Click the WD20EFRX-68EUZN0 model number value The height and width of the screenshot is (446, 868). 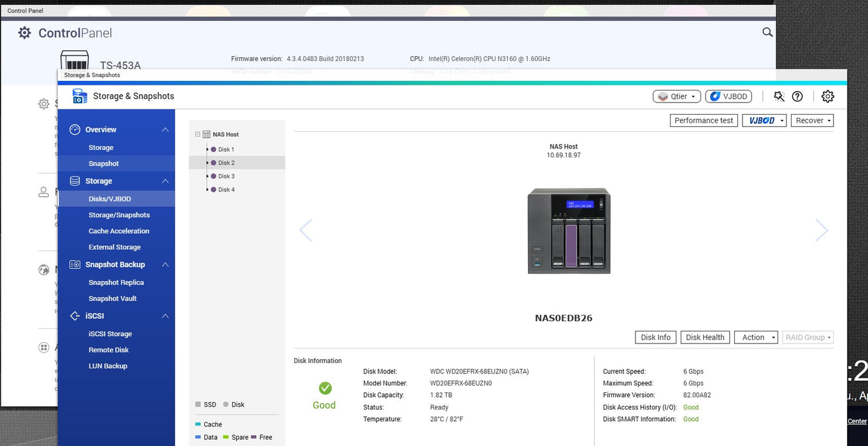click(461, 384)
